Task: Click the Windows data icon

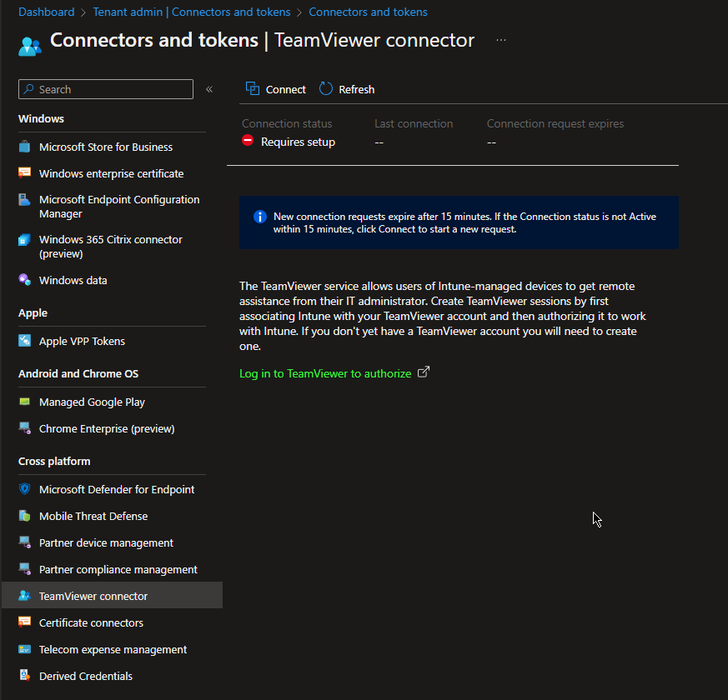Action: (x=24, y=280)
